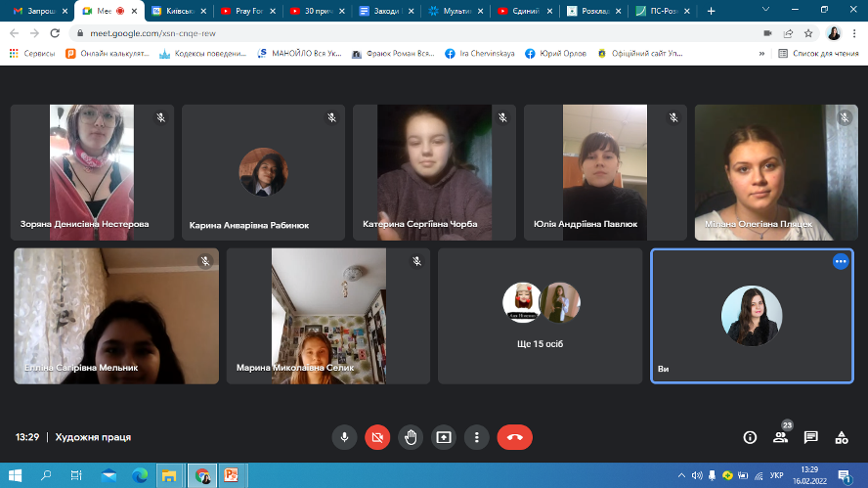Mute the microphone in Meet controls
This screenshot has height=488, width=868.
tap(344, 437)
